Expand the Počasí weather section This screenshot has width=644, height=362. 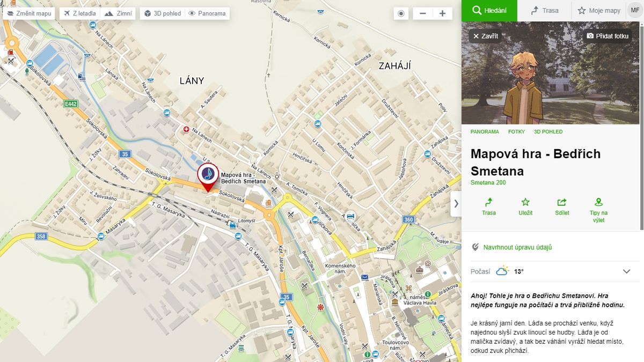551,271
